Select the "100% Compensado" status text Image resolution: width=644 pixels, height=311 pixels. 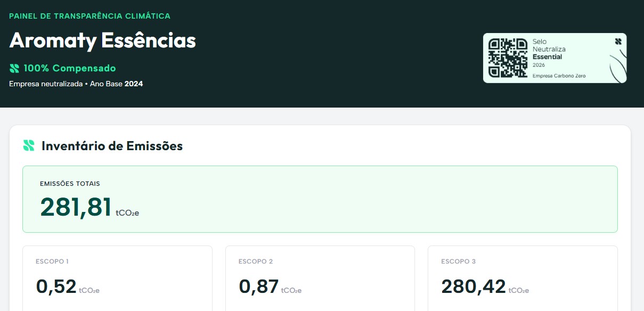click(x=69, y=68)
